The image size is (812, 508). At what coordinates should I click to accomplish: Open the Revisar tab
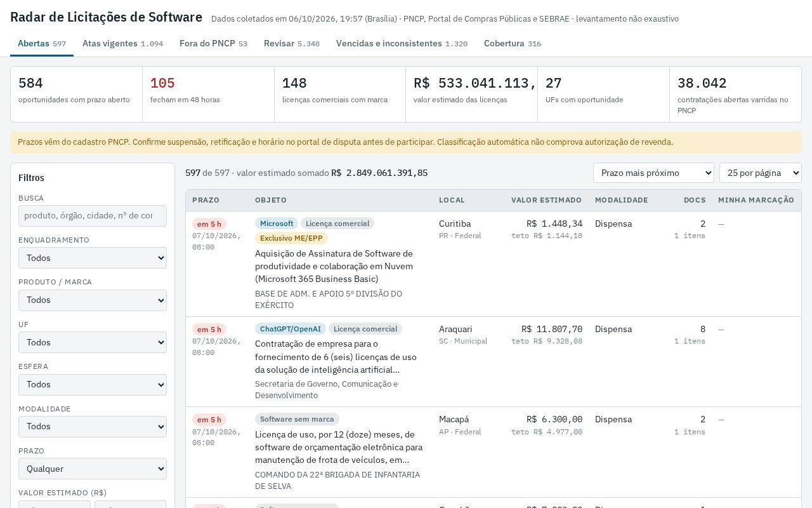coord(292,44)
